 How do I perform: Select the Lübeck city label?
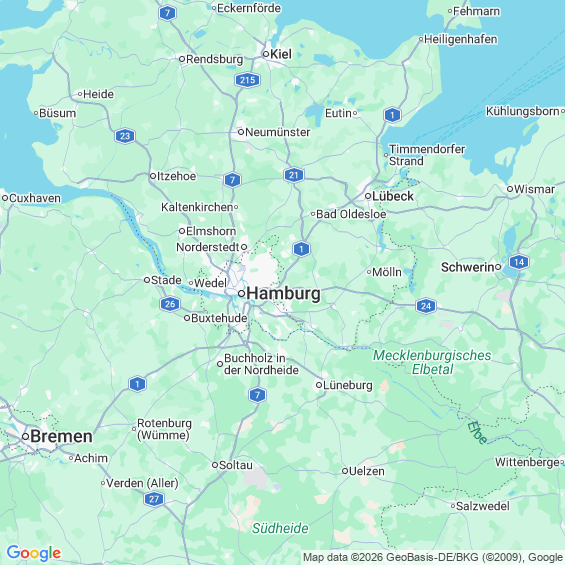[393, 196]
